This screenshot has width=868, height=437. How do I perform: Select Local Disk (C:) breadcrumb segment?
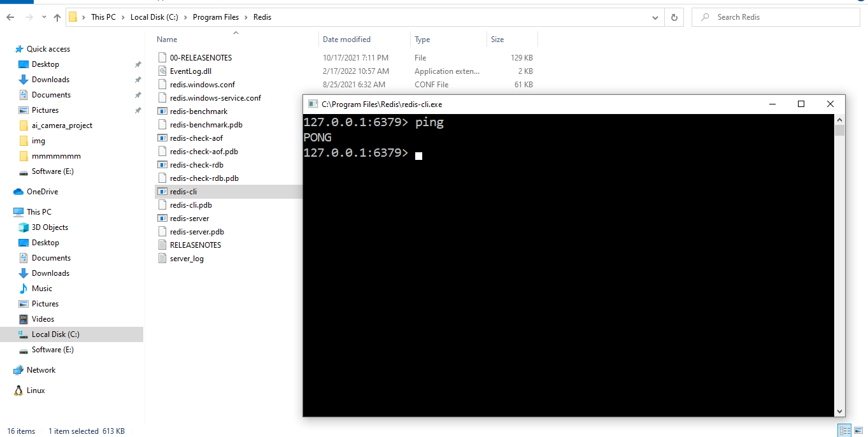[154, 17]
